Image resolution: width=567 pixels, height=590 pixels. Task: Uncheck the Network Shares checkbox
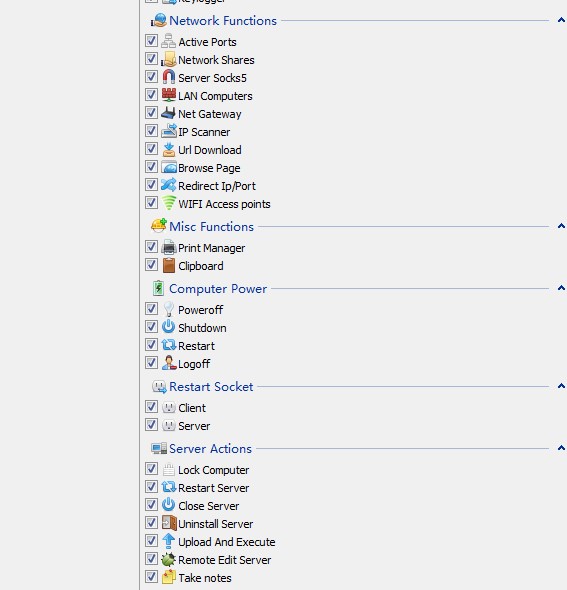151,59
